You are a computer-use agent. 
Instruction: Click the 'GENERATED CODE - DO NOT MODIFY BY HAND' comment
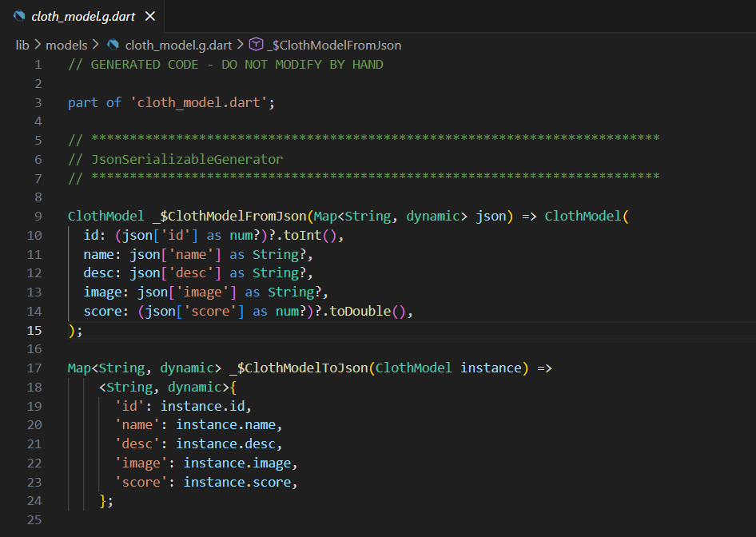(x=225, y=65)
